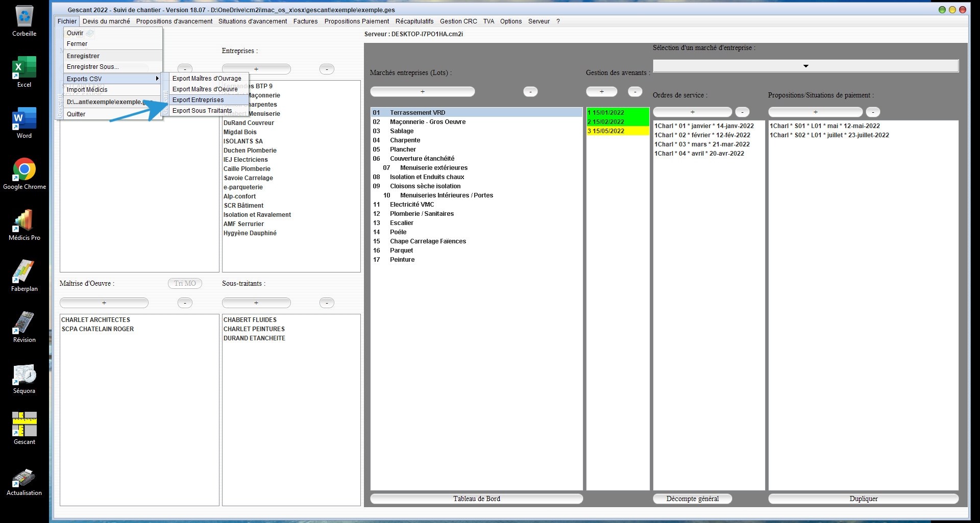Select lot 01 Terrassement VRD

[476, 113]
